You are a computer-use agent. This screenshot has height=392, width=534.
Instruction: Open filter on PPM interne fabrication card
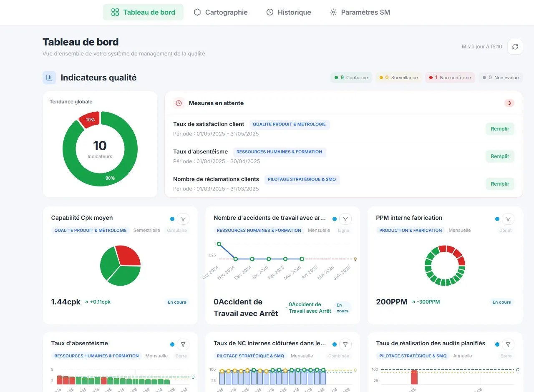508,219
